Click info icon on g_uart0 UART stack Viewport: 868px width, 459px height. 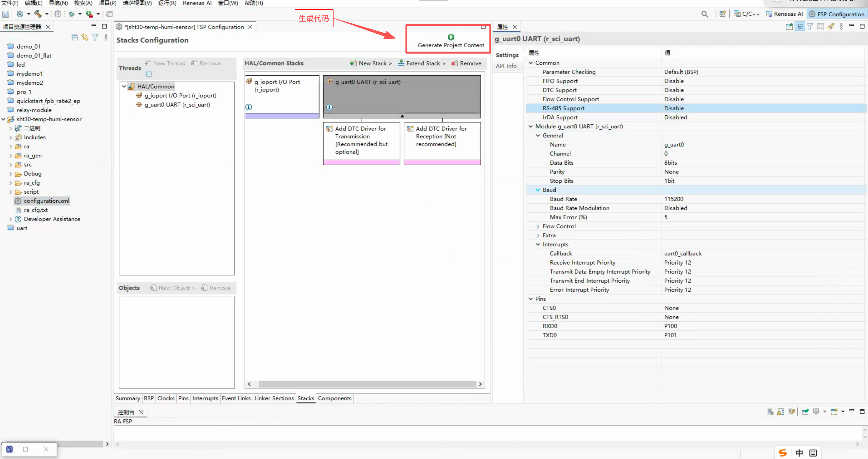pyautogui.click(x=329, y=107)
